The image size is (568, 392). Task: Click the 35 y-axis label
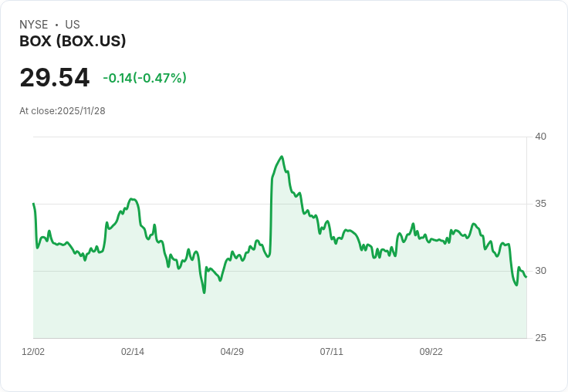coord(540,204)
